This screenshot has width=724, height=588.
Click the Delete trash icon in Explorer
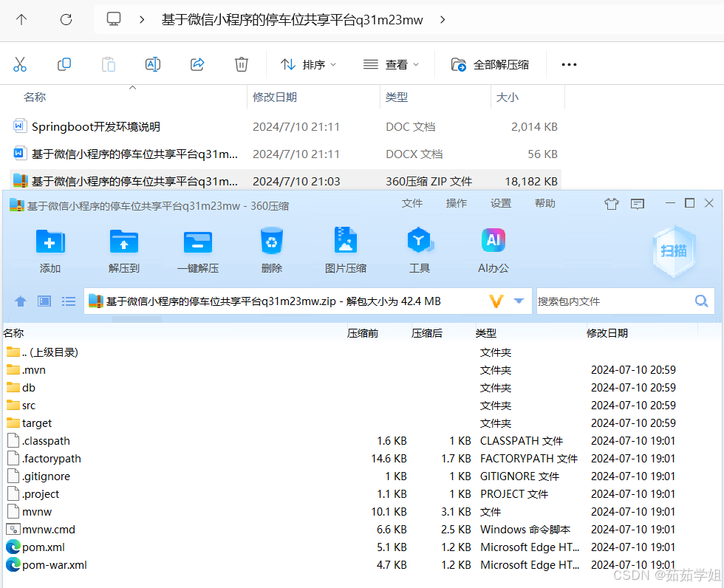click(x=242, y=64)
